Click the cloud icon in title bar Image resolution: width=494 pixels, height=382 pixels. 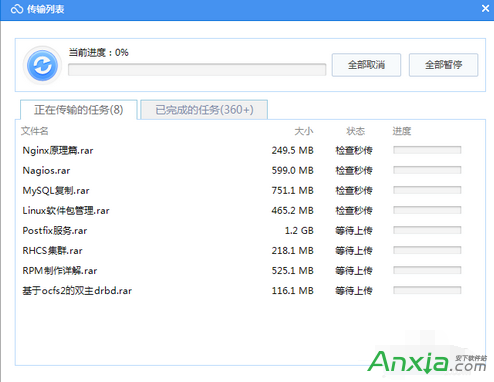[x=17, y=9]
